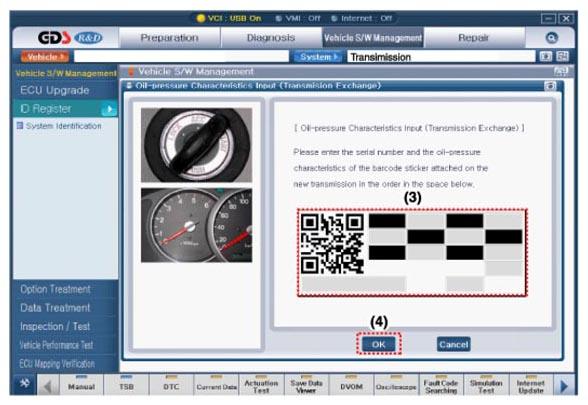Screen dimensions: 588x405
Task: Open Internet Update from bottom toolbar
Action: point(531,385)
